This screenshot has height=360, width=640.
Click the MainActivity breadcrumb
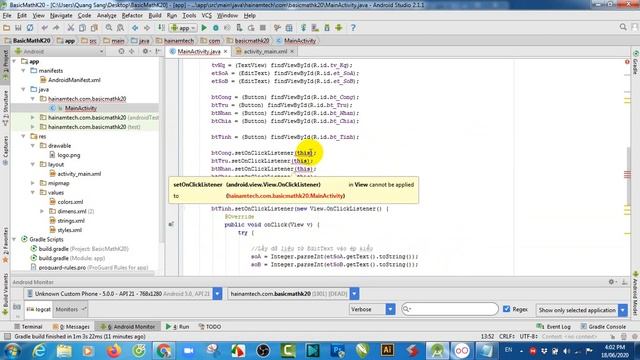pos(296,41)
